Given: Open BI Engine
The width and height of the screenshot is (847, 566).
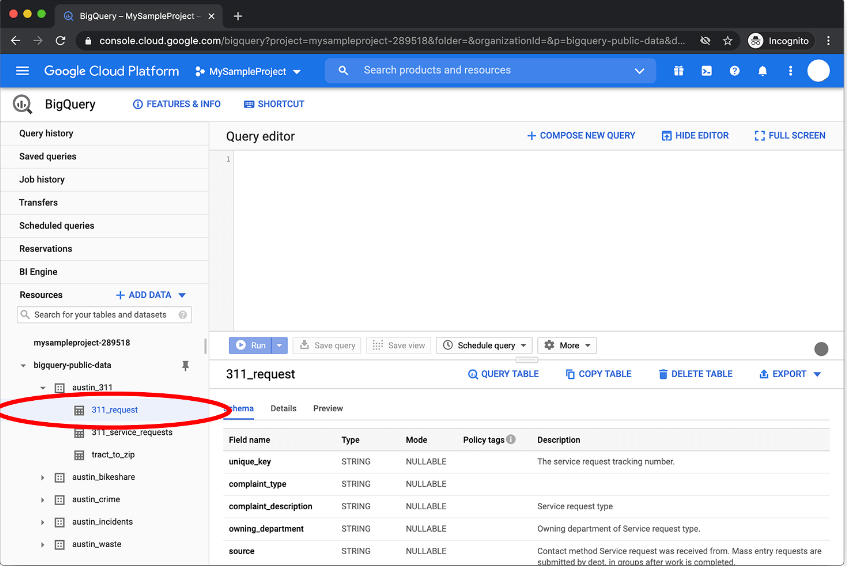Looking at the screenshot, I should point(105,272).
